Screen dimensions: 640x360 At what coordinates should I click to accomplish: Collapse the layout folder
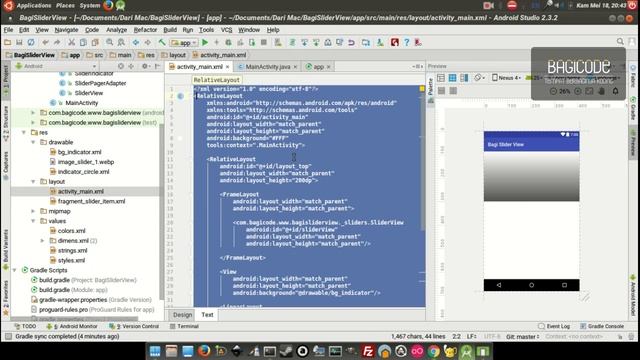click(x=33, y=182)
